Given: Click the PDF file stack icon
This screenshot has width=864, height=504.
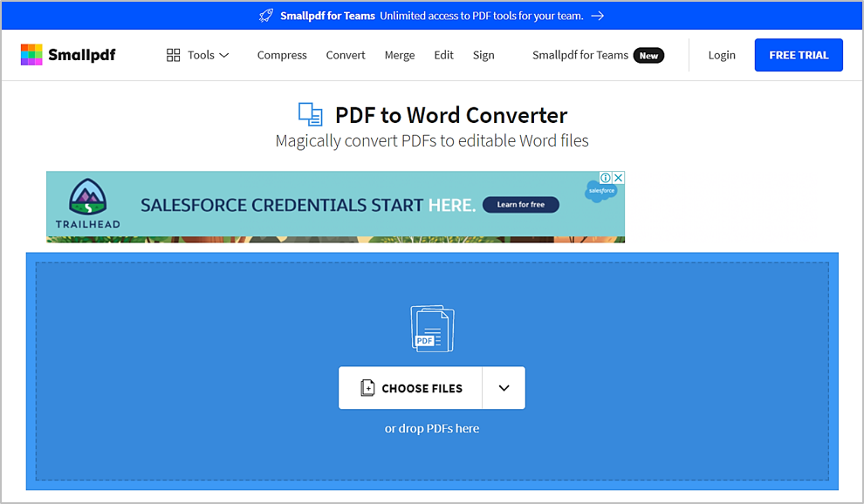Looking at the screenshot, I should point(432,328).
